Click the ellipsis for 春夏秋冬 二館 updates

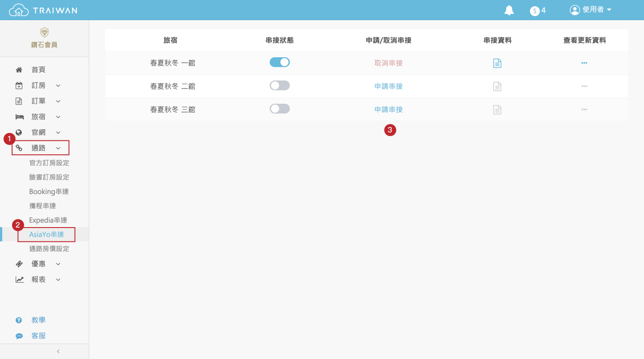click(584, 86)
